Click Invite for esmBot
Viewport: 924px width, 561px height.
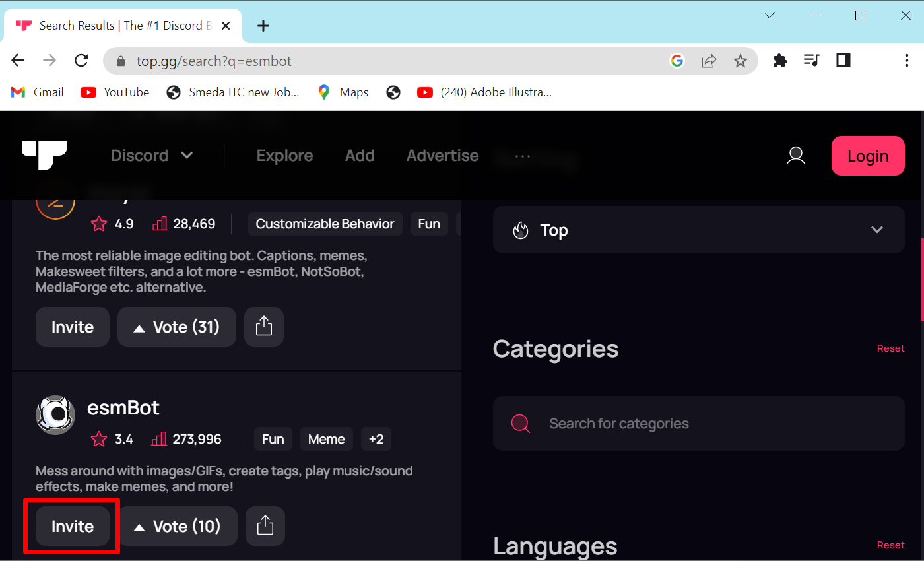point(73,526)
